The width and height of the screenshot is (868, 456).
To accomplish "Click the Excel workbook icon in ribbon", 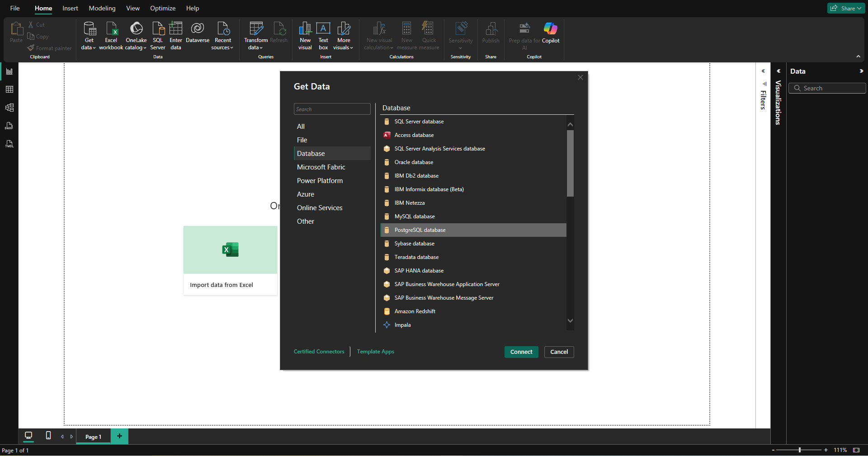I will [x=111, y=35].
